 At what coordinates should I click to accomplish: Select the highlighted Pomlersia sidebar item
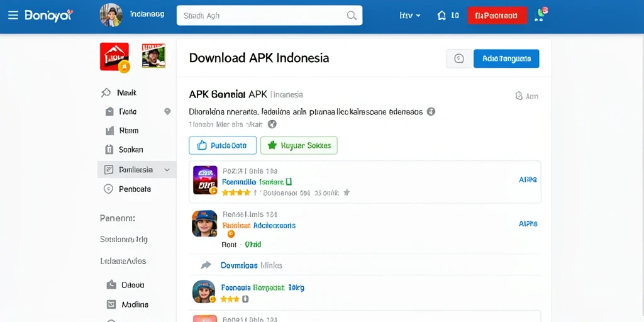click(x=136, y=170)
